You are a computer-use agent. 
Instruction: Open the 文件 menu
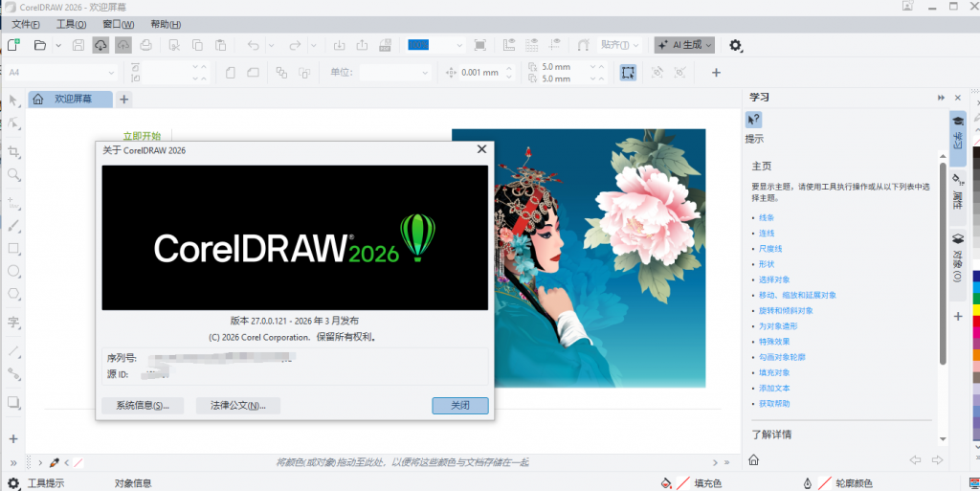point(26,24)
